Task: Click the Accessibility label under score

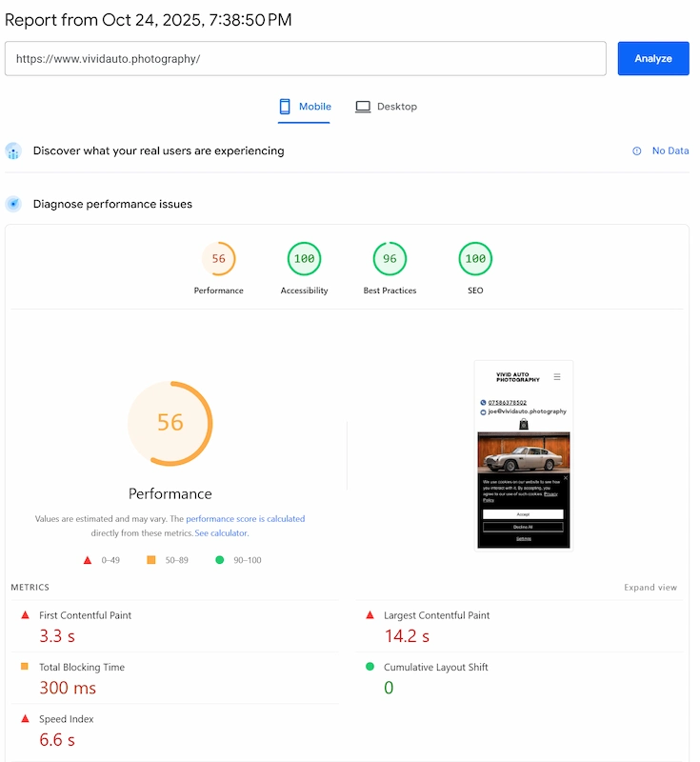Action: (x=304, y=291)
